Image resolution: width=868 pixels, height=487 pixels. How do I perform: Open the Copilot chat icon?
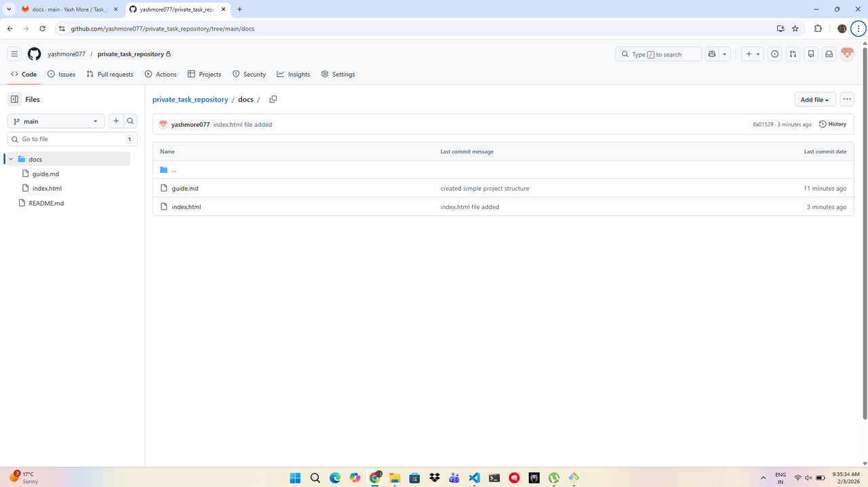pyautogui.click(x=712, y=54)
